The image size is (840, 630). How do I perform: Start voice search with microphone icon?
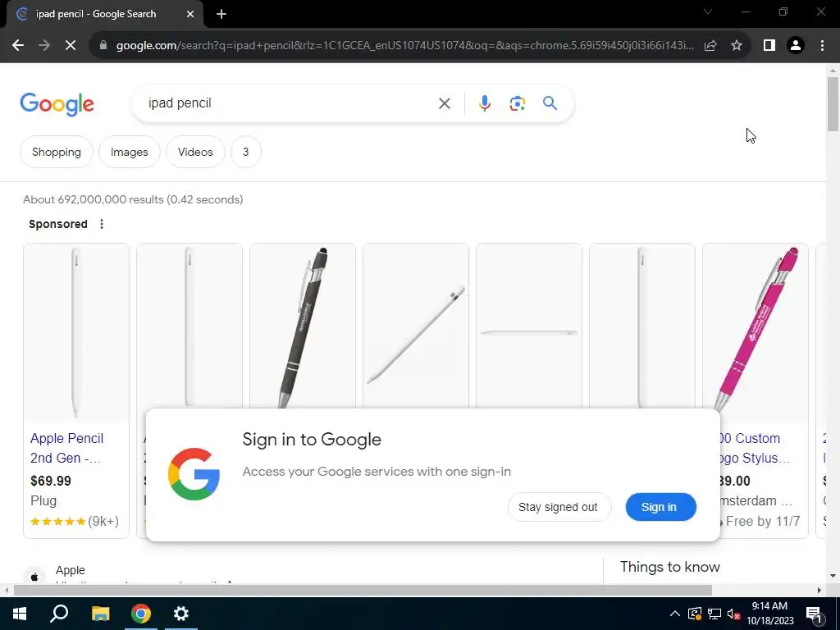(484, 103)
